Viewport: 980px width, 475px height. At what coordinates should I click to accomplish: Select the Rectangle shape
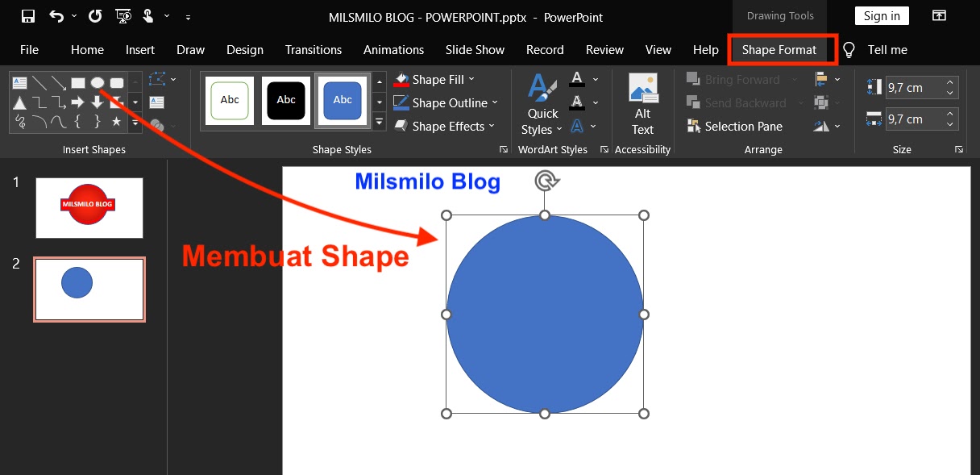click(78, 82)
